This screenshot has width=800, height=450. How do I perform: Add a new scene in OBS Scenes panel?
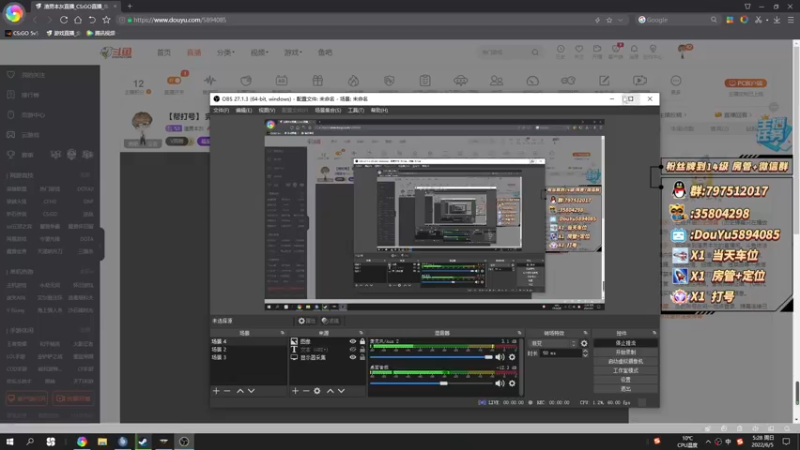(x=216, y=391)
